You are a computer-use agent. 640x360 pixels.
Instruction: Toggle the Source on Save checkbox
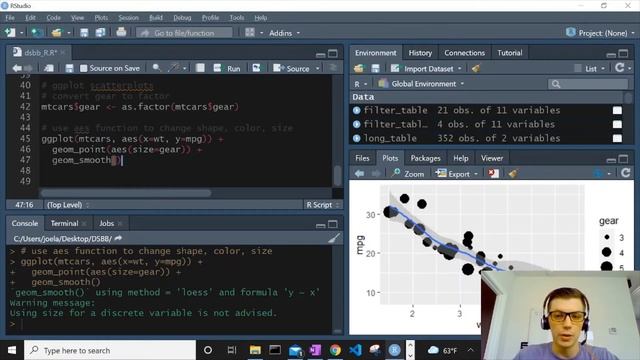click(84, 68)
